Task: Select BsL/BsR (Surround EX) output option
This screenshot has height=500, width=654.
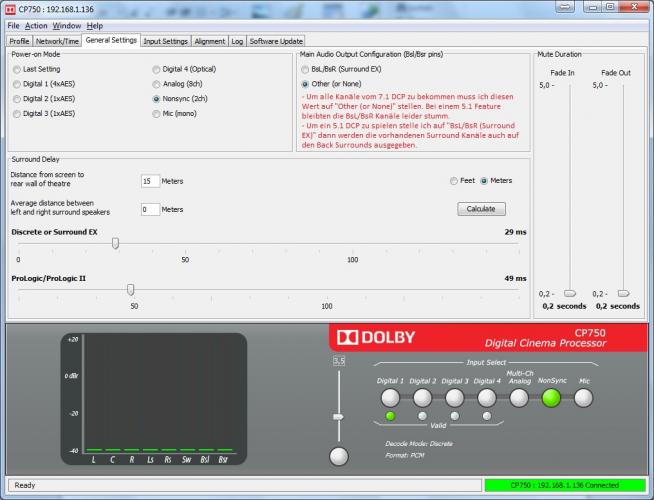Action: (305, 69)
